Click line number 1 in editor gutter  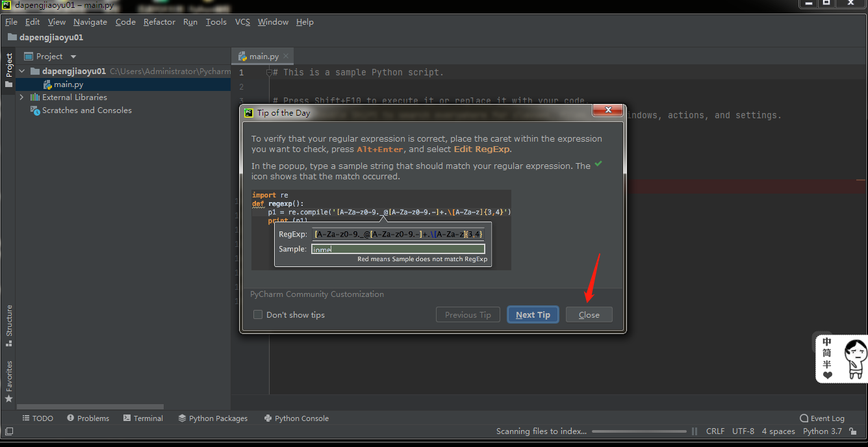241,73
